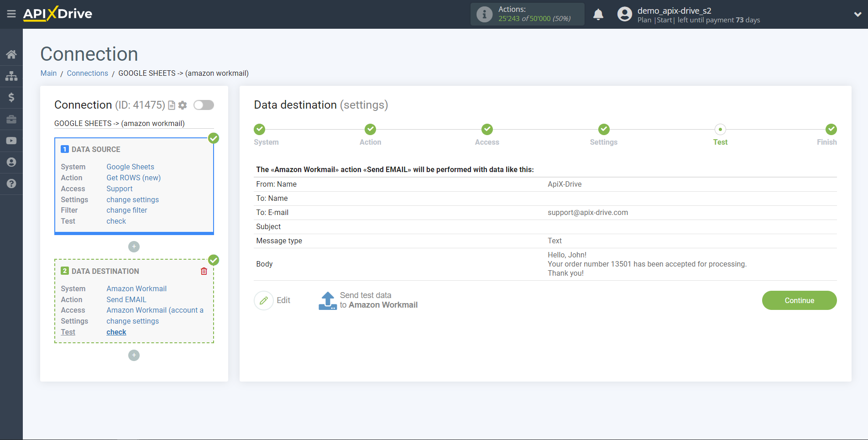The height and width of the screenshot is (440, 868).
Task: Go to the Settings step
Action: [604, 129]
